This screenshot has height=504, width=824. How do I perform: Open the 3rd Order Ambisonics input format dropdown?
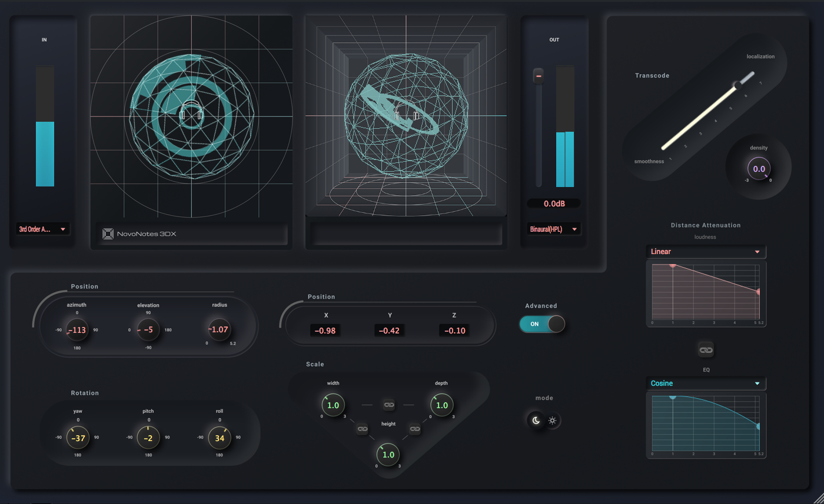[x=43, y=229]
